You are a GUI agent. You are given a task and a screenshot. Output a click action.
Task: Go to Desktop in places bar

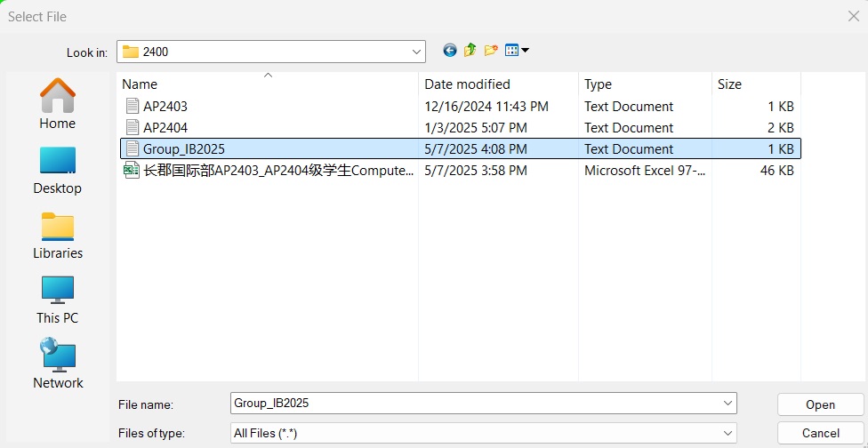pos(58,171)
